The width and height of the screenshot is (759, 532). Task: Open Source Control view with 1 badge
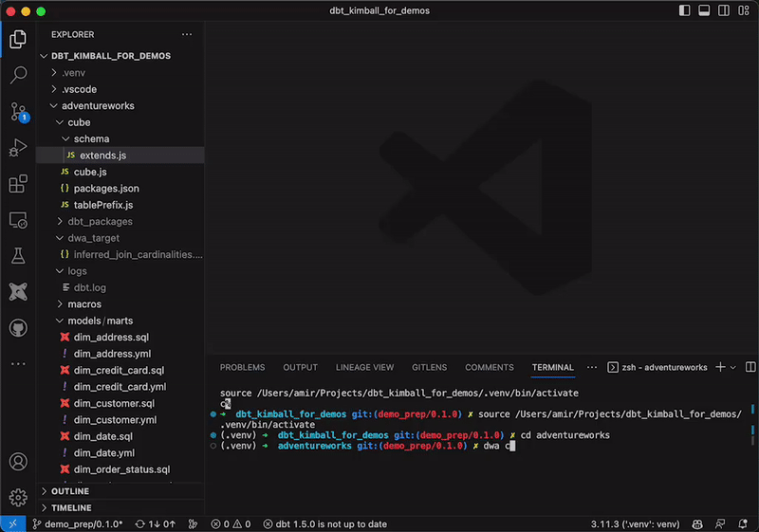pos(19,112)
